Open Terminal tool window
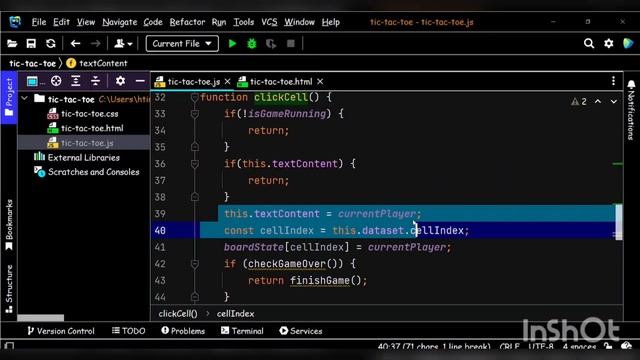 pos(242,331)
